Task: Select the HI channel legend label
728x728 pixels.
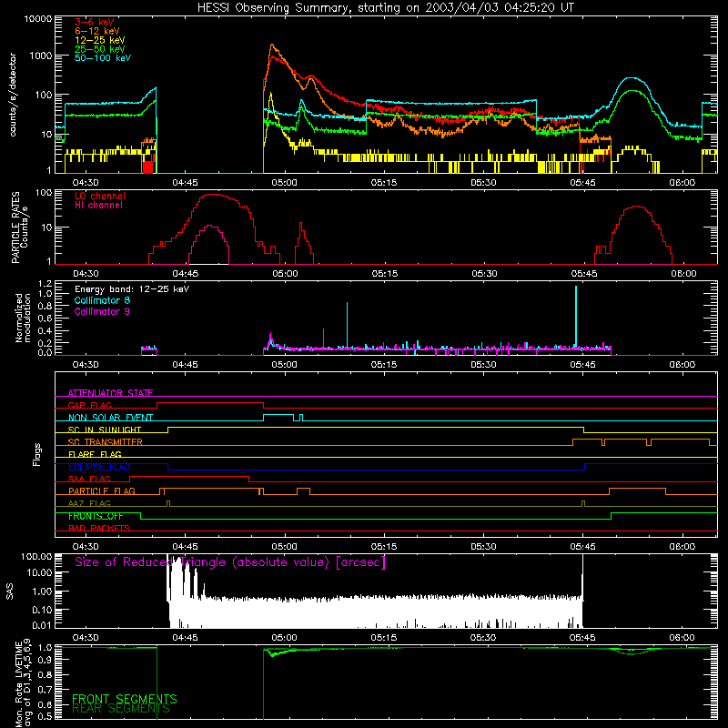Action: pyautogui.click(x=98, y=206)
